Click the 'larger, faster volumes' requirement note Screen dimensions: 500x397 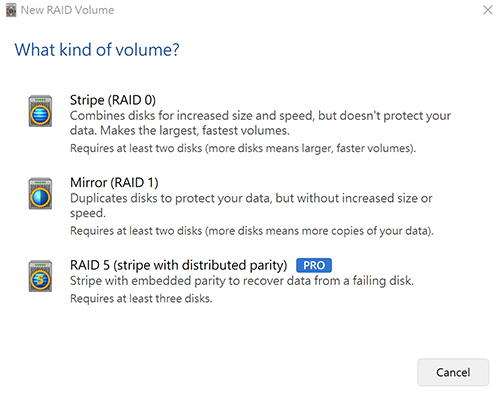[x=243, y=148]
